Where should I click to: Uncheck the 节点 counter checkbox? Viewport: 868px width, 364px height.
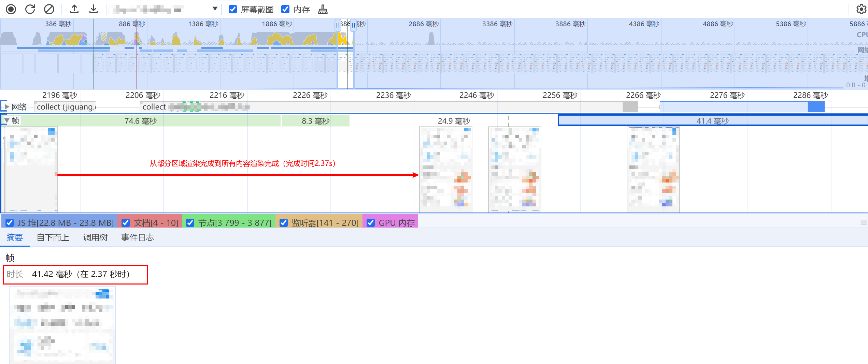pyautogui.click(x=190, y=223)
